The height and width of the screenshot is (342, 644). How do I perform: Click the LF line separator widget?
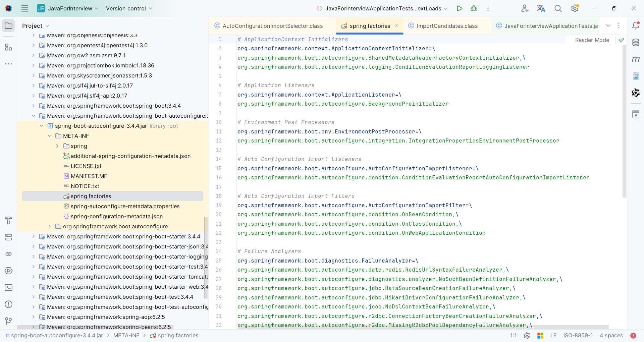pyautogui.click(x=553, y=336)
